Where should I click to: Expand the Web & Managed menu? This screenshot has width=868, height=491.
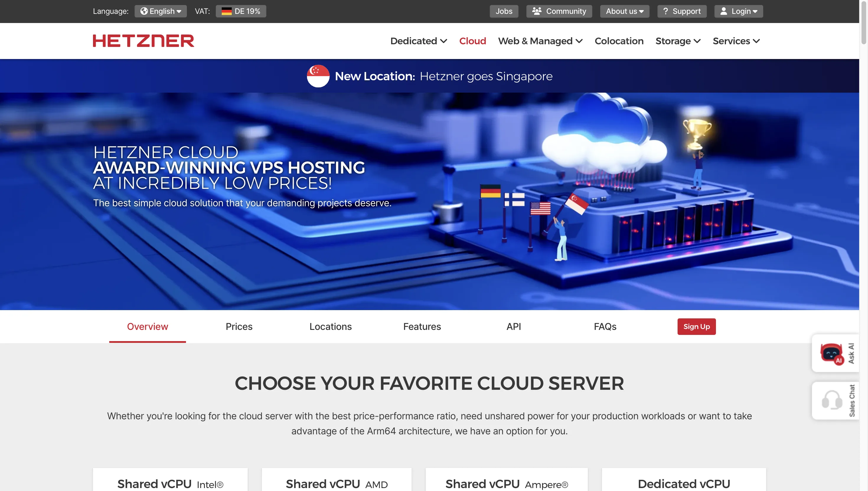pyautogui.click(x=540, y=41)
